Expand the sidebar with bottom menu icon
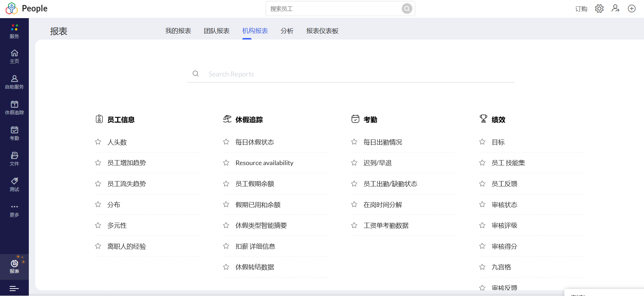The image size is (644, 296). point(14,289)
